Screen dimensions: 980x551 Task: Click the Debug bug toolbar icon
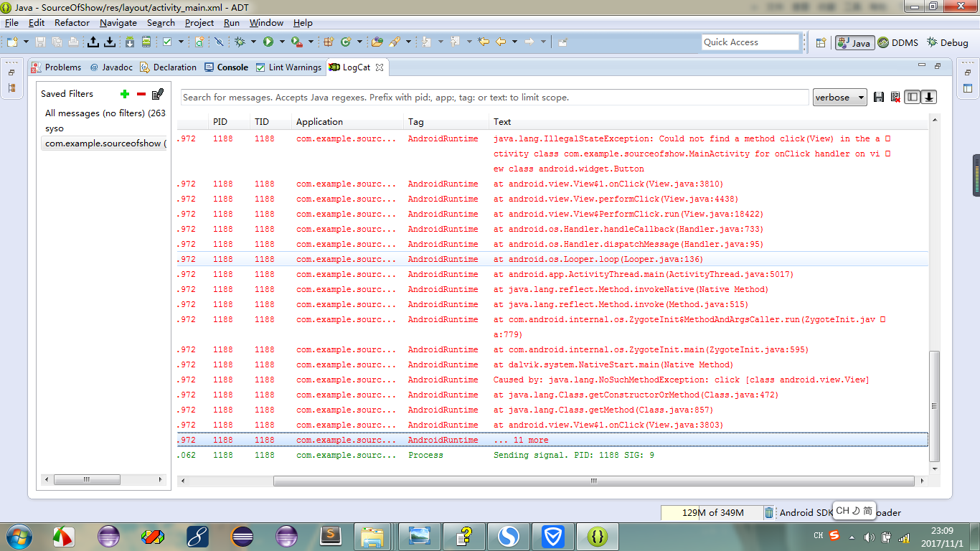tap(240, 42)
